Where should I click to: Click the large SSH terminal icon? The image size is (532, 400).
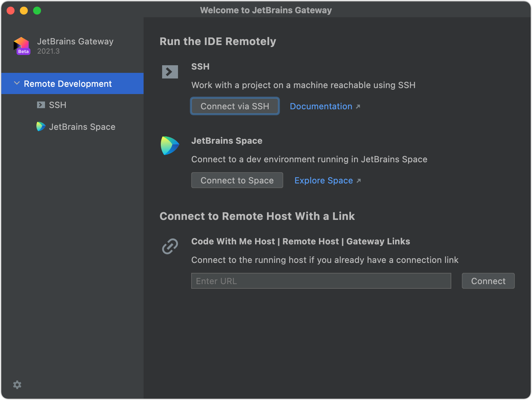coord(170,71)
